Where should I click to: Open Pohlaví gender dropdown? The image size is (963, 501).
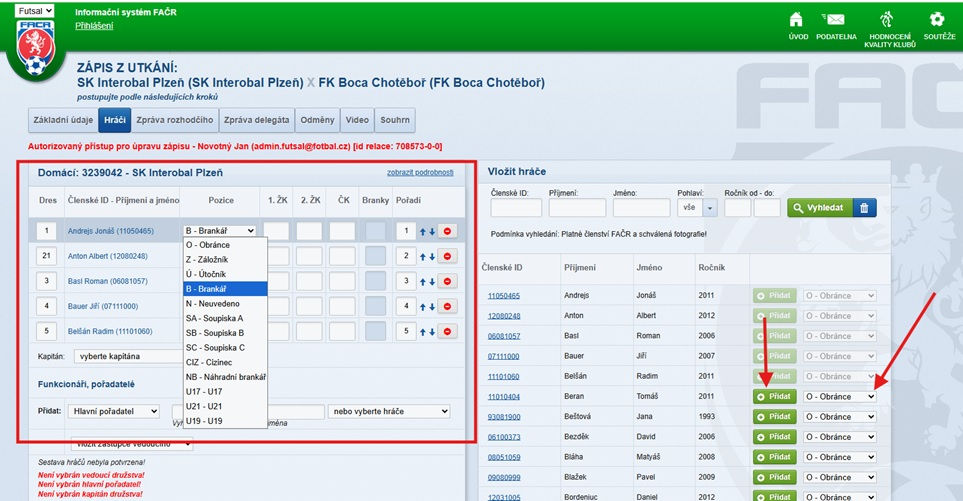[x=697, y=208]
